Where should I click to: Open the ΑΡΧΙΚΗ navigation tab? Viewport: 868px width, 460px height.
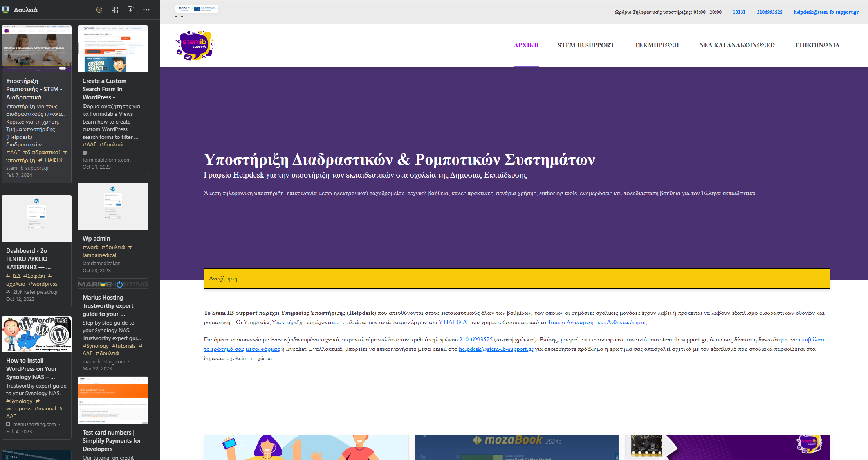(526, 45)
